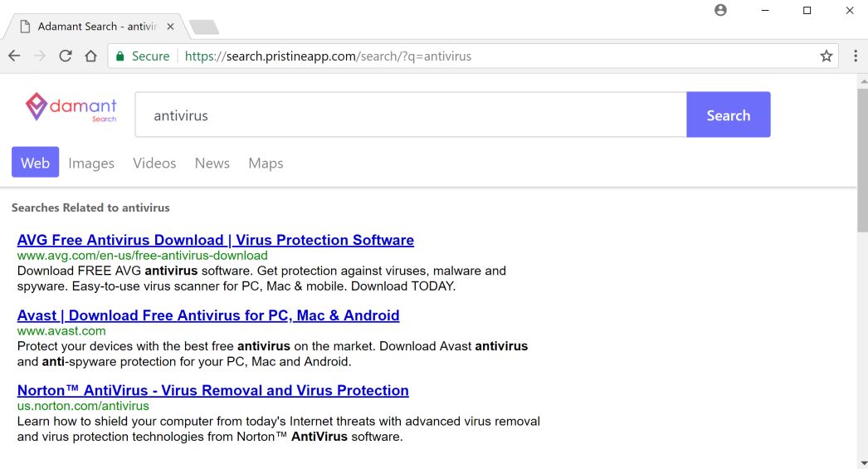Image resolution: width=868 pixels, height=469 pixels.
Task: Switch to the Videos tab
Action: coord(154,164)
